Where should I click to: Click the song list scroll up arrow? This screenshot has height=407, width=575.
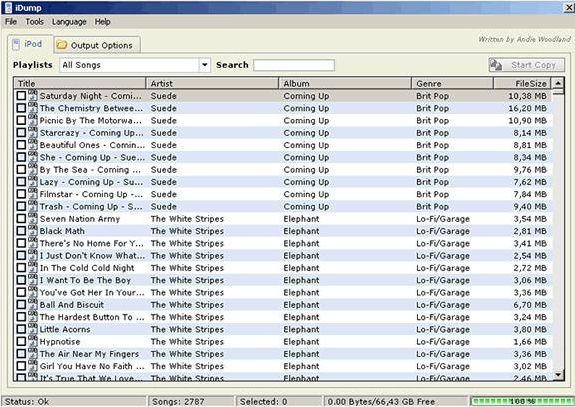(558, 83)
